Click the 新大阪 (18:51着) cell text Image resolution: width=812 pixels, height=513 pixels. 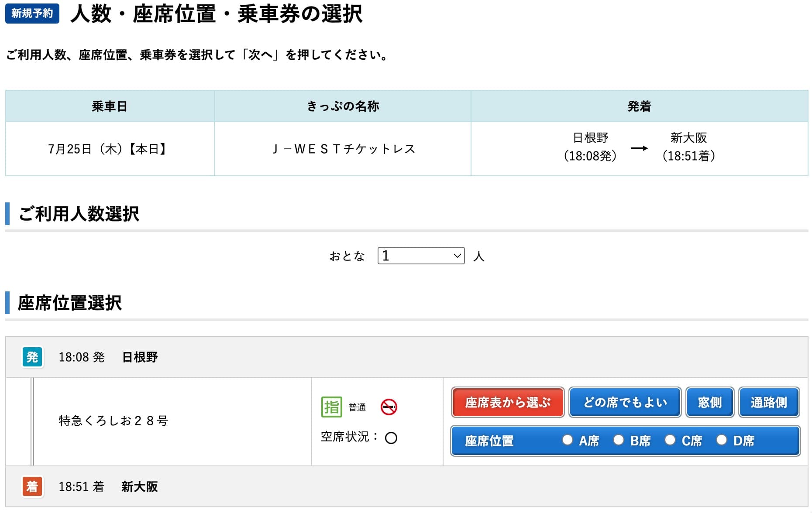689,147
